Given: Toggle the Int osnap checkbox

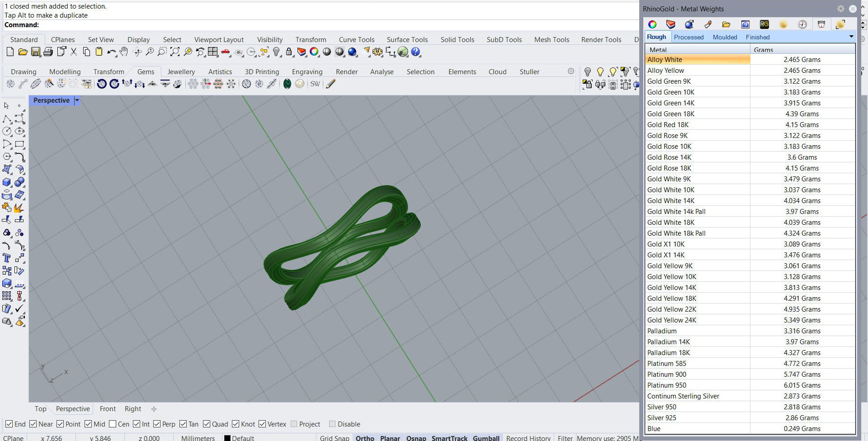Looking at the screenshot, I should 137,424.
